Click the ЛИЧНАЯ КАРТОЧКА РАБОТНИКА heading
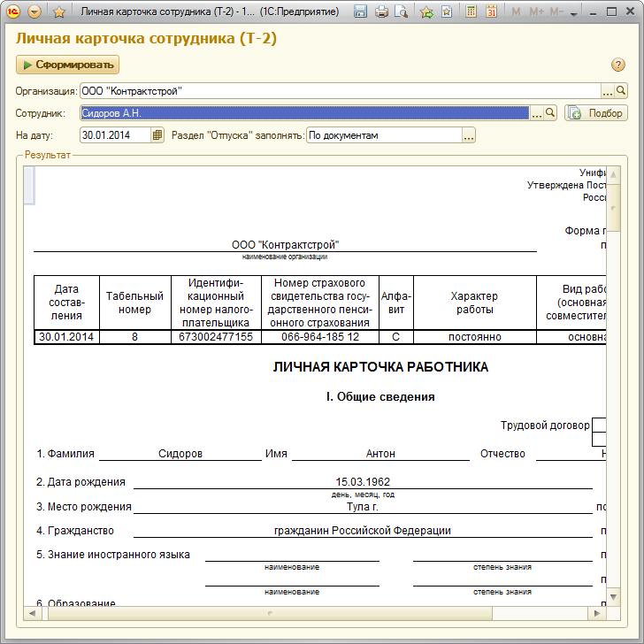Viewport: 644px width, 644px height. pos(380,367)
